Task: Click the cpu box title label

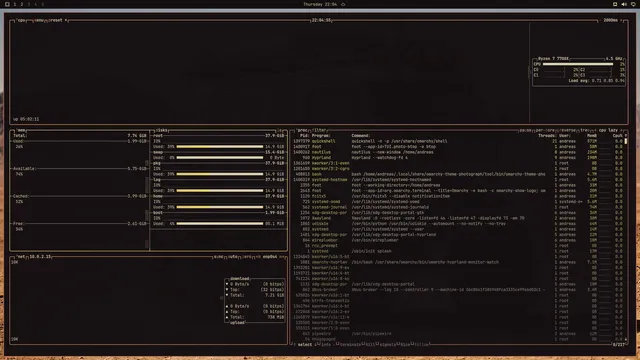Action: [22, 20]
